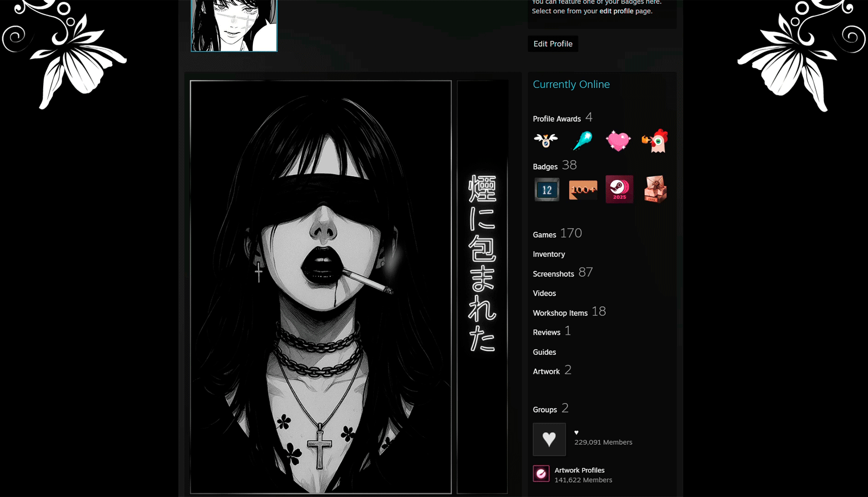This screenshot has width=868, height=497.
Task: Open the Artwork Profiles group icon
Action: pos(541,474)
